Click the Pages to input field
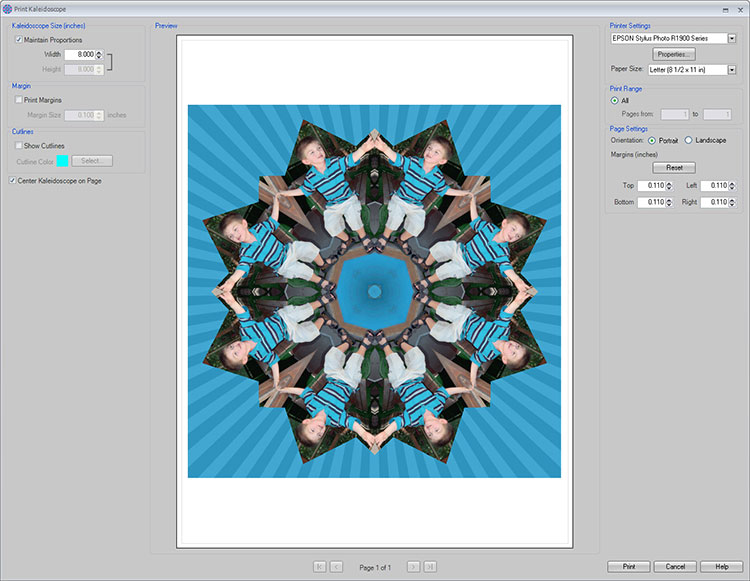Screen dimensions: 750x581 coord(717,114)
